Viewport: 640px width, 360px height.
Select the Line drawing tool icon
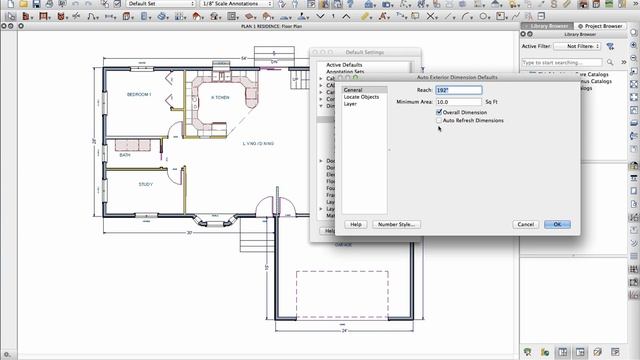pos(449,16)
